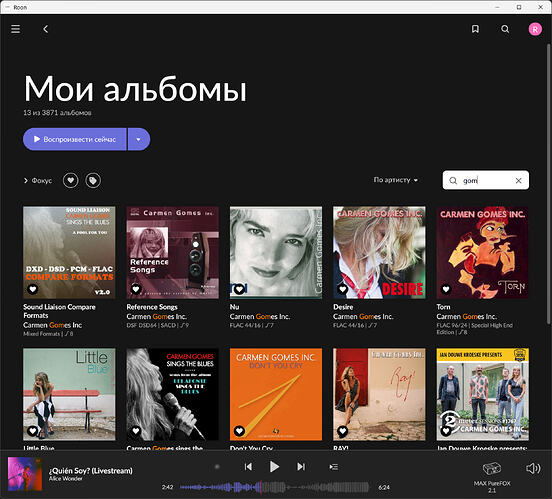Open the Reference Songs album title

point(152,307)
